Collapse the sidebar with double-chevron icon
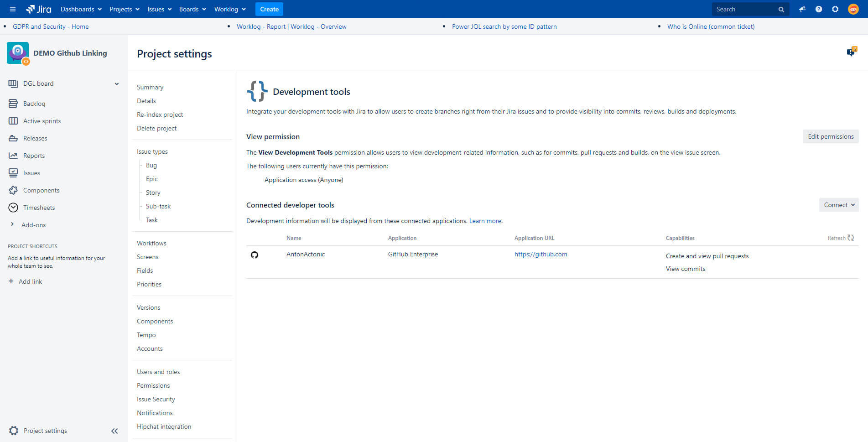868x442 pixels. 114,431
